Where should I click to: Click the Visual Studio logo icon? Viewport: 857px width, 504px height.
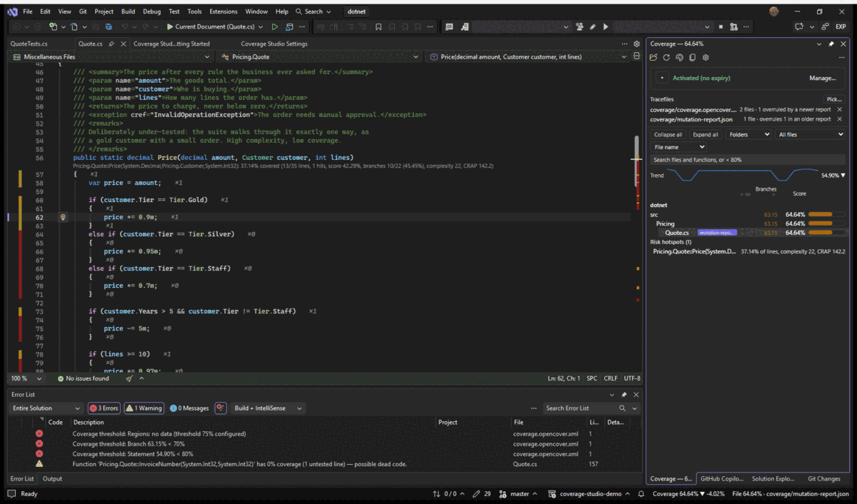point(11,11)
